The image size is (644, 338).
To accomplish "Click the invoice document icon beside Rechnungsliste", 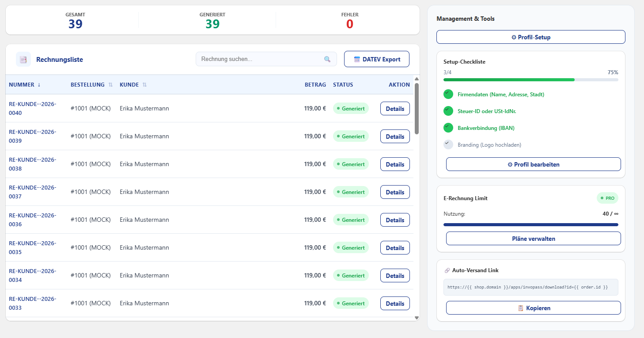I will click(x=23, y=59).
